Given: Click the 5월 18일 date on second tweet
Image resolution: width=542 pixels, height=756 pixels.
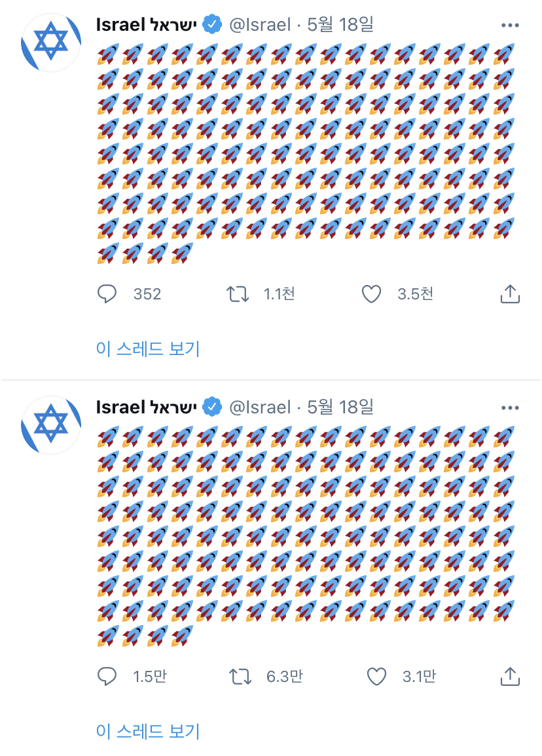Looking at the screenshot, I should (340, 407).
